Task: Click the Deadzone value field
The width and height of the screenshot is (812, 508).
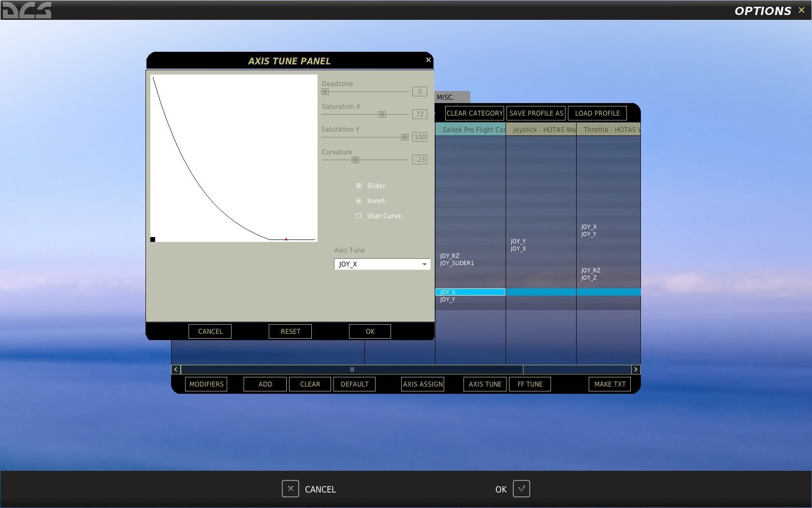Action: point(420,91)
